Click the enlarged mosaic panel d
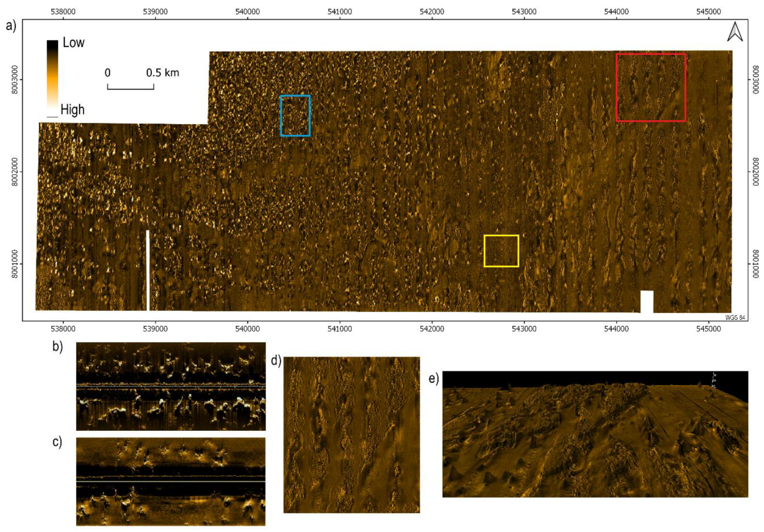Image resolution: width=764 pixels, height=532 pixels. [x=351, y=435]
